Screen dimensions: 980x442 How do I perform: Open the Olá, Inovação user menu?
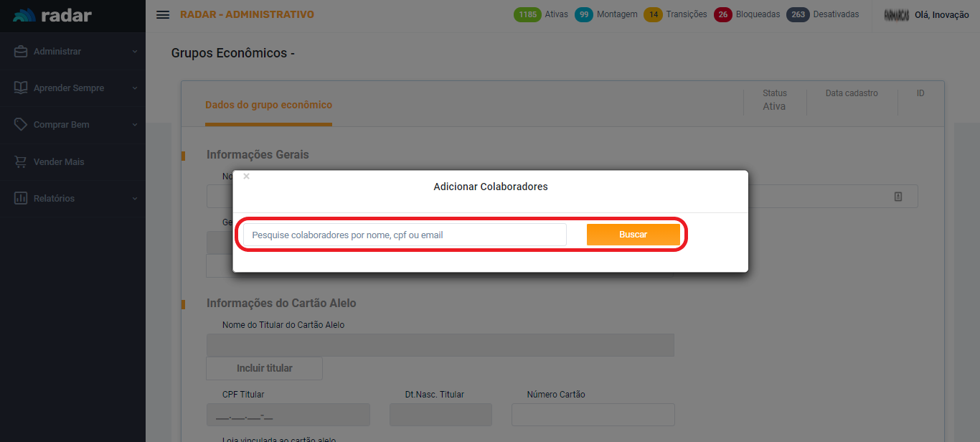pos(941,15)
